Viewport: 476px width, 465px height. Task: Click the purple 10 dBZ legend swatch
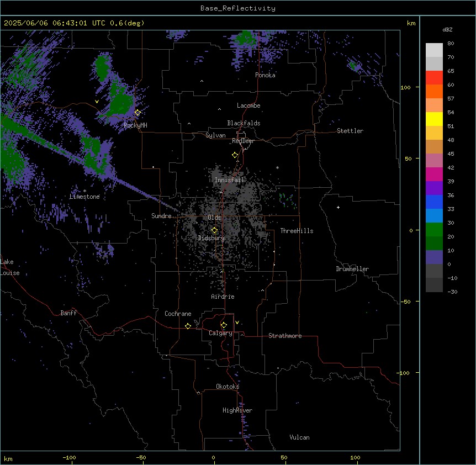pyautogui.click(x=434, y=257)
